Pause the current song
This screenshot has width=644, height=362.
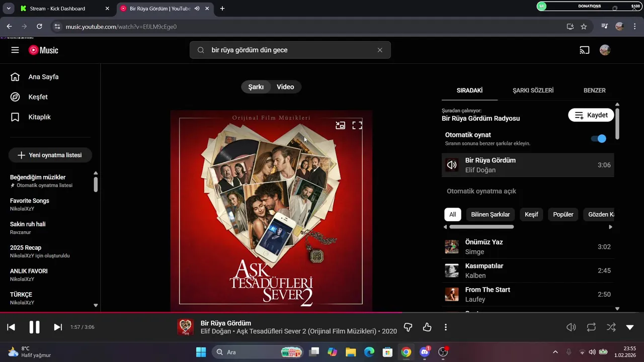click(34, 327)
